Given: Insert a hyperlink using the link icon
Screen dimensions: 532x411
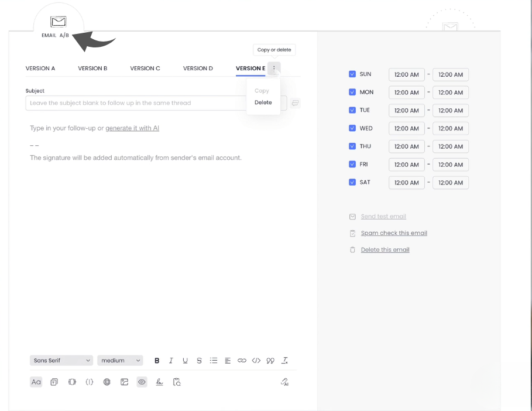Looking at the screenshot, I should pyautogui.click(x=242, y=361).
